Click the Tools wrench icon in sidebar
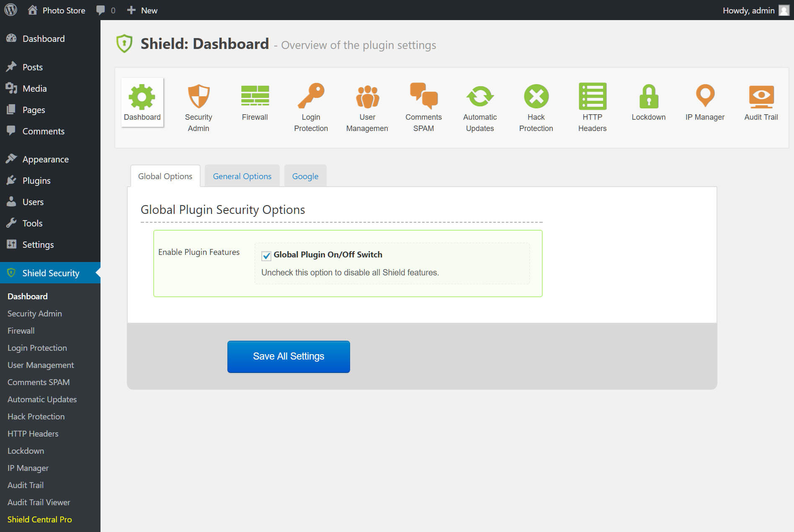 point(11,223)
